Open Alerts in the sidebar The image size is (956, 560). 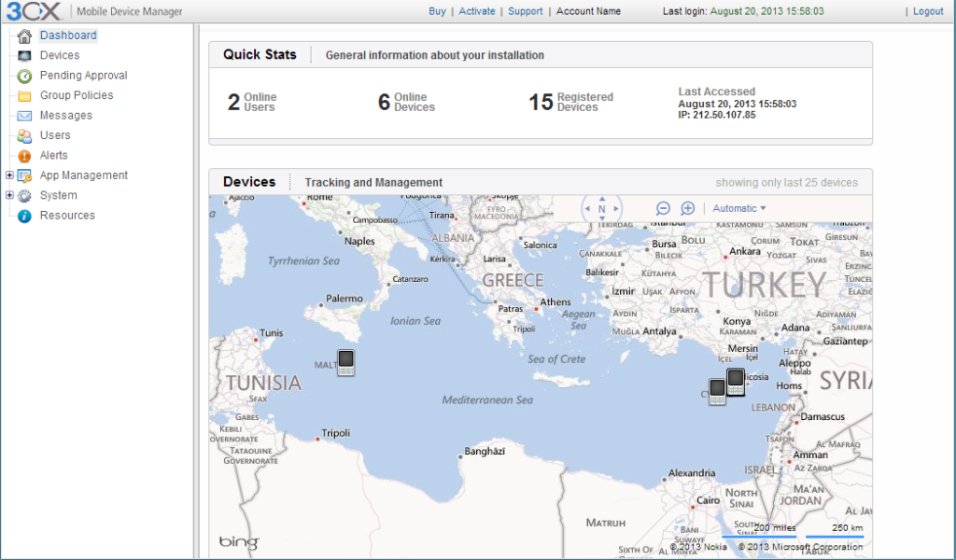tap(53, 155)
